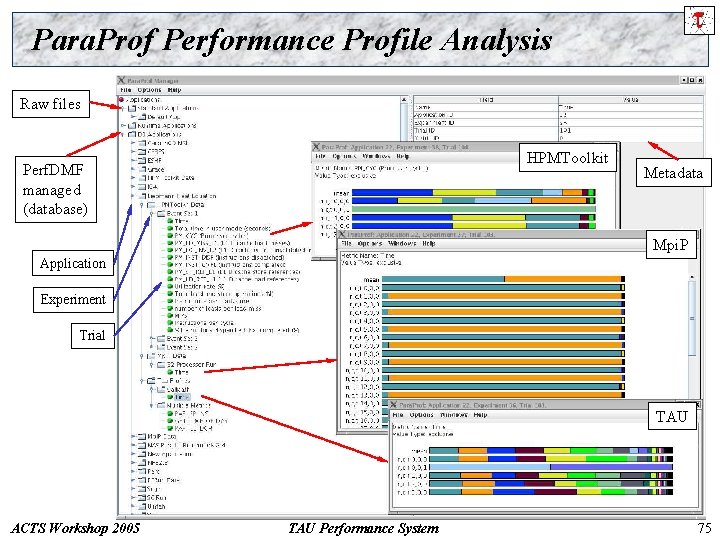This screenshot has height=540, width=720.
Task: Collapse the DB Applications tree node
Action: (x=123, y=135)
